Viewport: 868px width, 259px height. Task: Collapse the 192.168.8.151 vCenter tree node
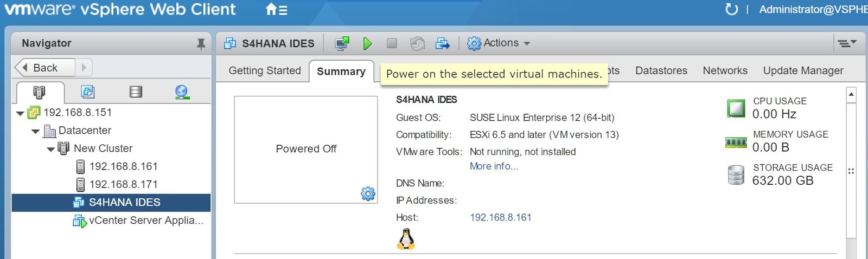tap(20, 113)
